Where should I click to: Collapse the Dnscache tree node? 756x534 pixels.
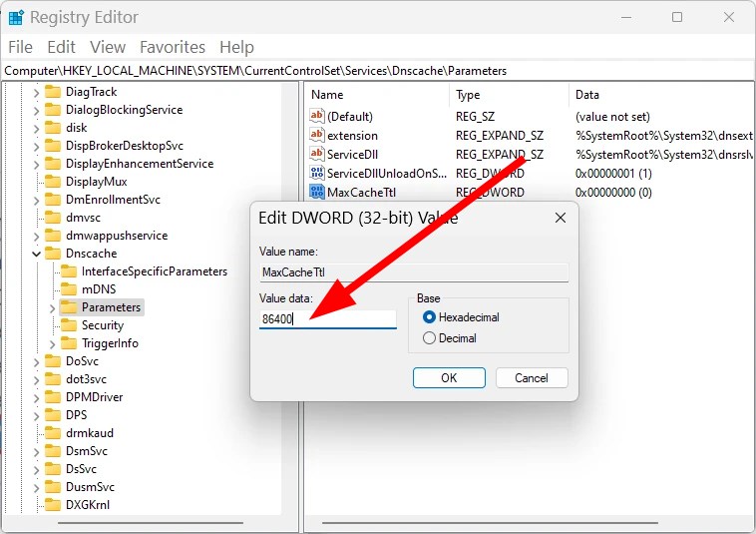[x=36, y=254]
